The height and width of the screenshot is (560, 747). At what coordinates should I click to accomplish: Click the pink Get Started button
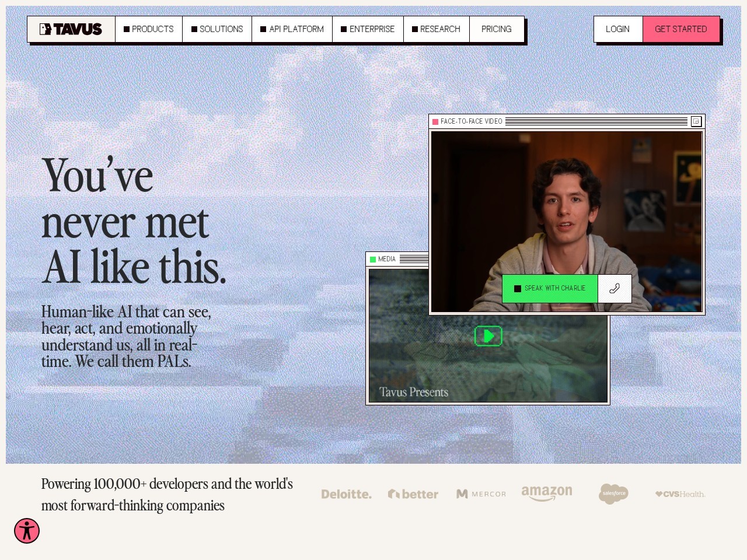[681, 29]
